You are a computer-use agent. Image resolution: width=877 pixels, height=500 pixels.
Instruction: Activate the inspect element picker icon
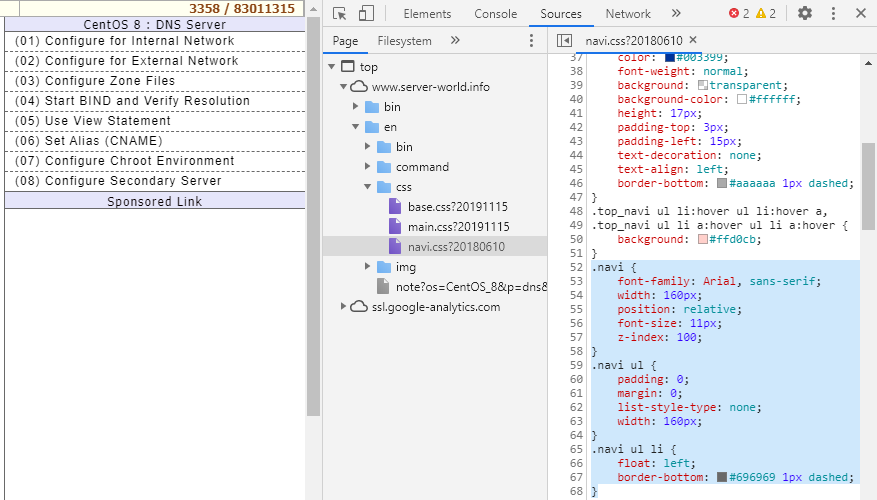point(340,14)
